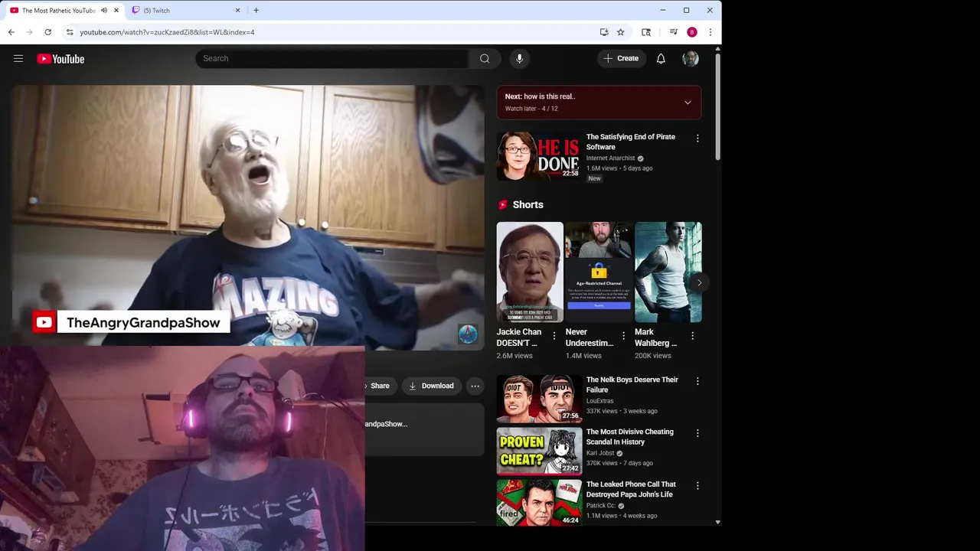Open the YouTube hamburger guide menu
980x551 pixels.
pyautogui.click(x=18, y=58)
